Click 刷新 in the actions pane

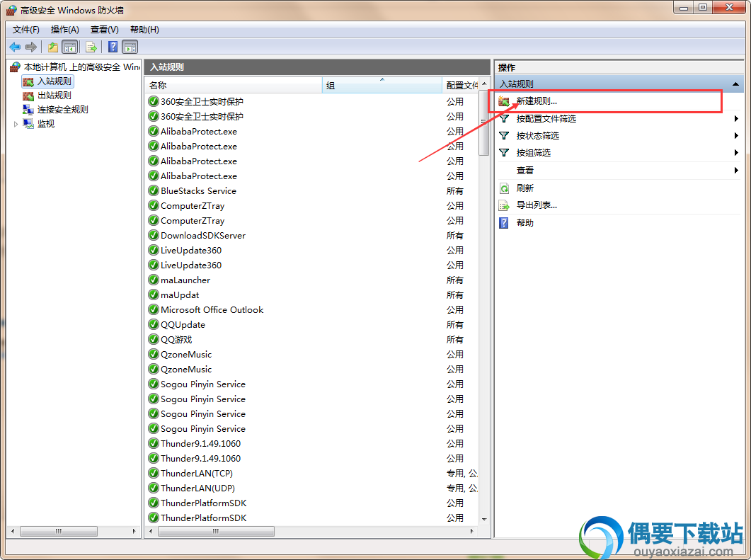[x=525, y=188]
